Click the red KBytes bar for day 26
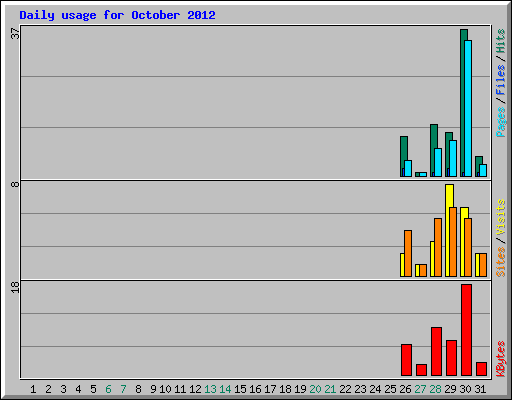The width and height of the screenshot is (512, 400). (x=406, y=360)
